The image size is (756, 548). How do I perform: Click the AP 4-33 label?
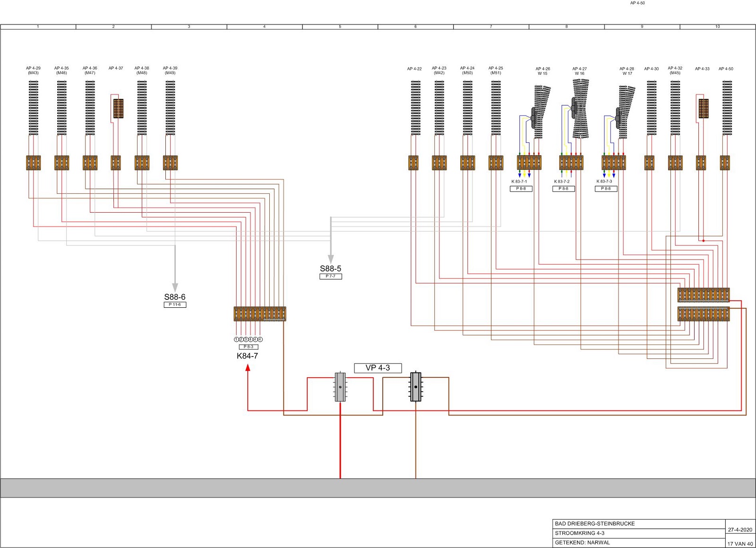(x=702, y=69)
